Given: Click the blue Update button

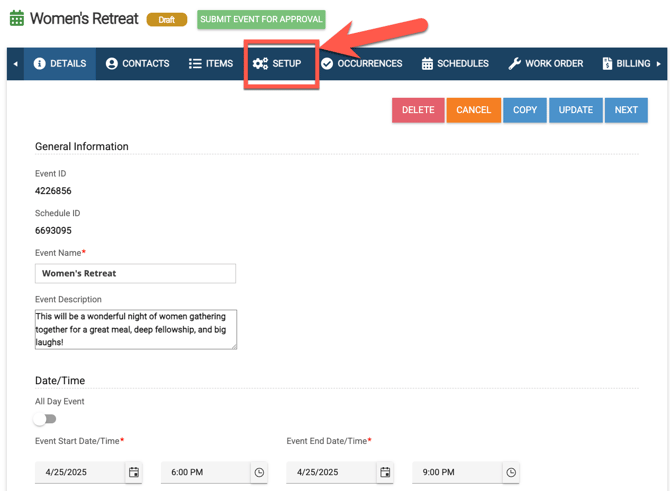Looking at the screenshot, I should coord(575,110).
